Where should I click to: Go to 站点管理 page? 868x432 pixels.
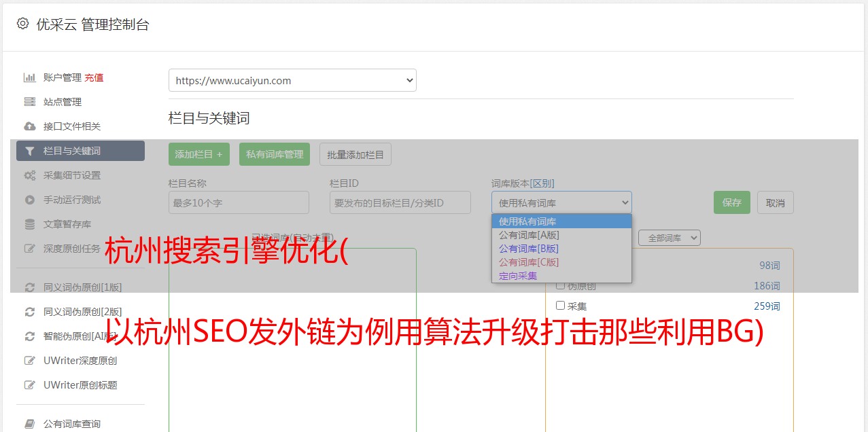[x=63, y=102]
